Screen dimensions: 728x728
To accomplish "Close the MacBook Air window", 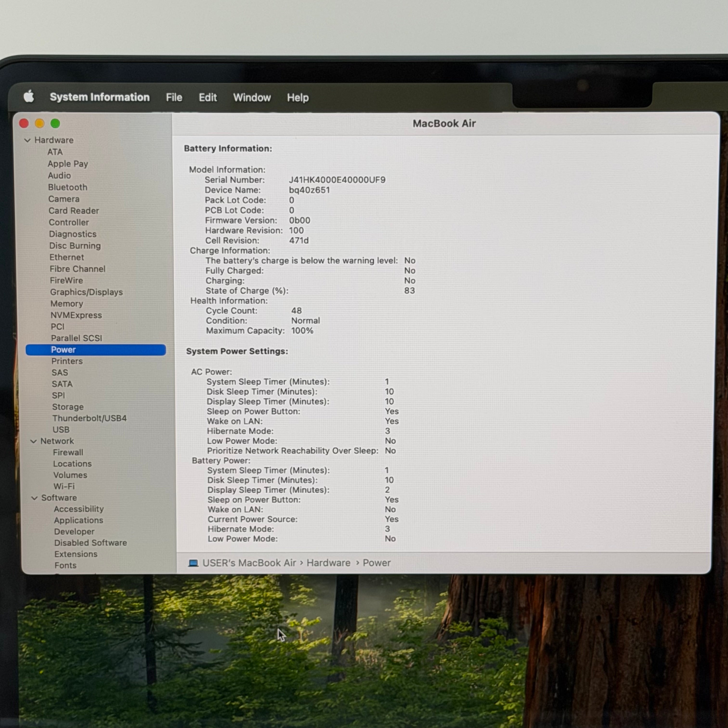I will tap(24, 123).
